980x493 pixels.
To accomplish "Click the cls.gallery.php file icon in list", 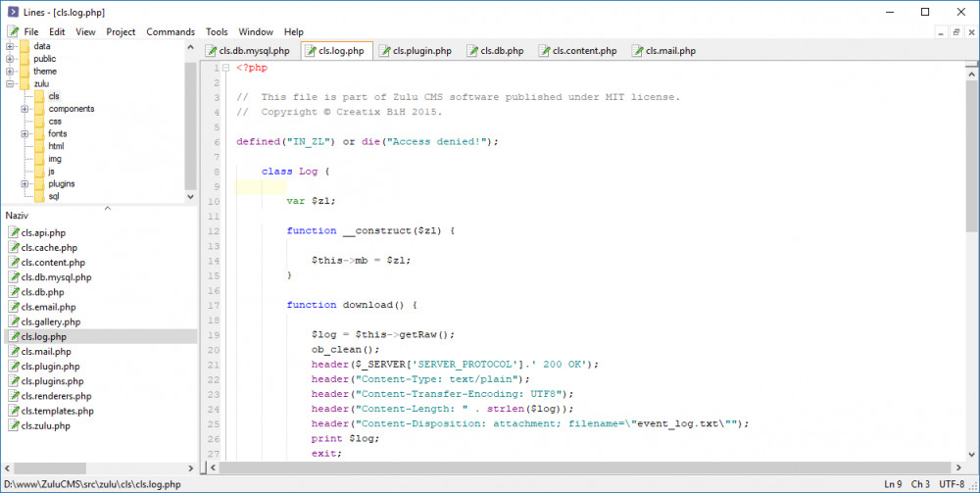I will point(13,321).
